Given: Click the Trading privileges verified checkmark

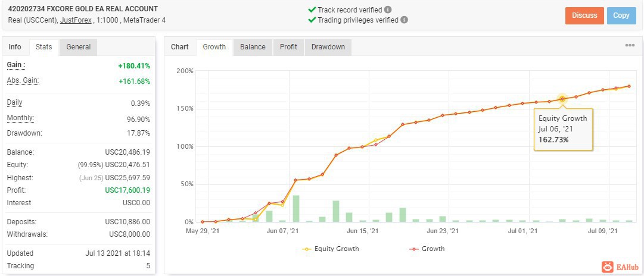Looking at the screenshot, I should [x=312, y=20].
